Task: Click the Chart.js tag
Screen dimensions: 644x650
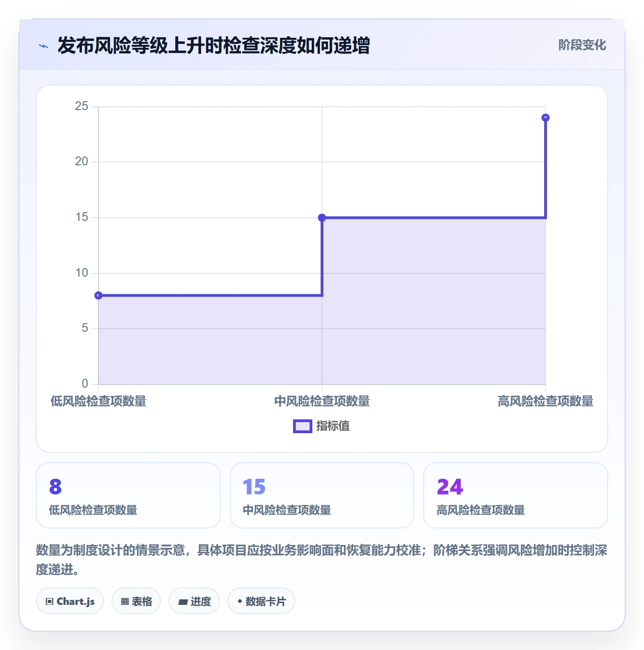Action: coord(70,601)
